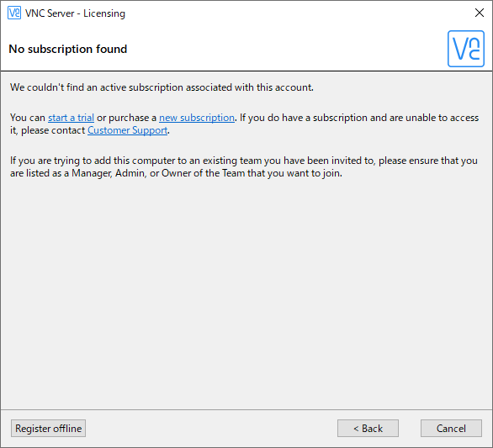Open the 'start a trial' link
The height and width of the screenshot is (448, 493).
coord(71,118)
